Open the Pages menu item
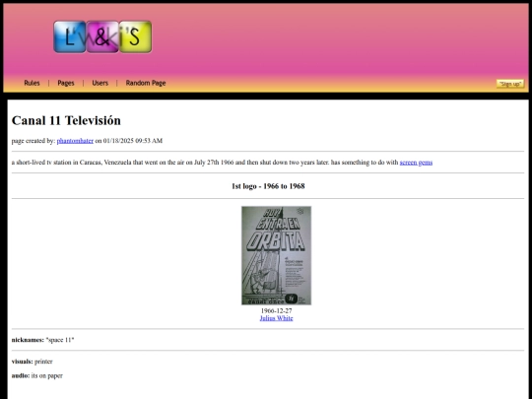Image resolution: width=532 pixels, height=399 pixels. click(x=66, y=83)
